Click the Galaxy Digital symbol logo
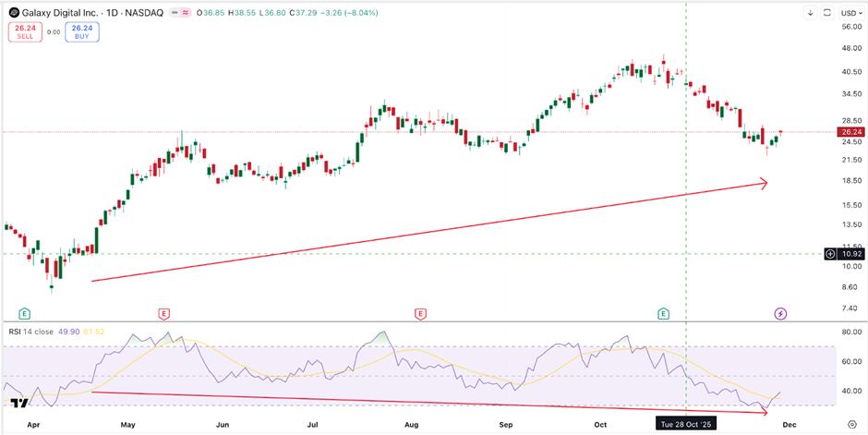Viewport: 868px width, 435px height. pos(14,12)
